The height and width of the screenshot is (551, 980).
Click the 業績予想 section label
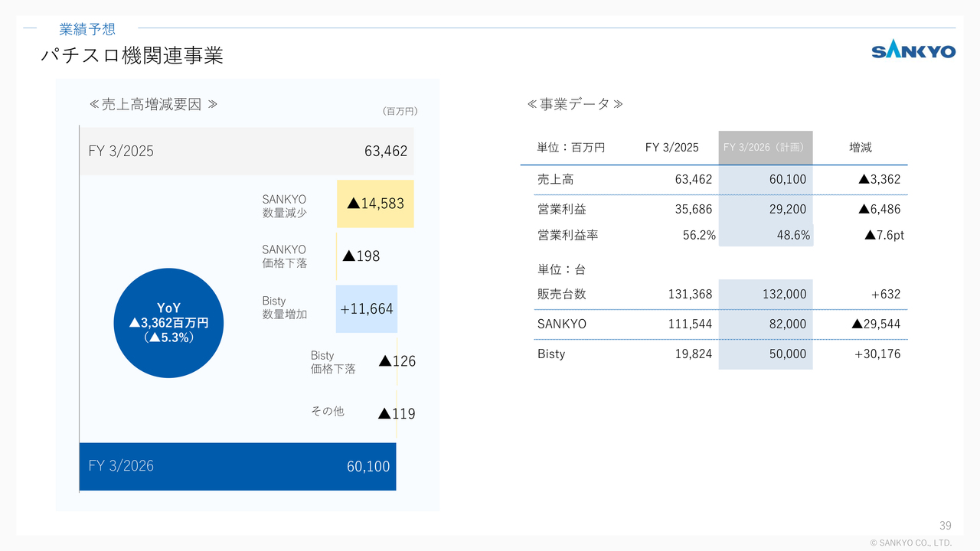[x=87, y=29]
